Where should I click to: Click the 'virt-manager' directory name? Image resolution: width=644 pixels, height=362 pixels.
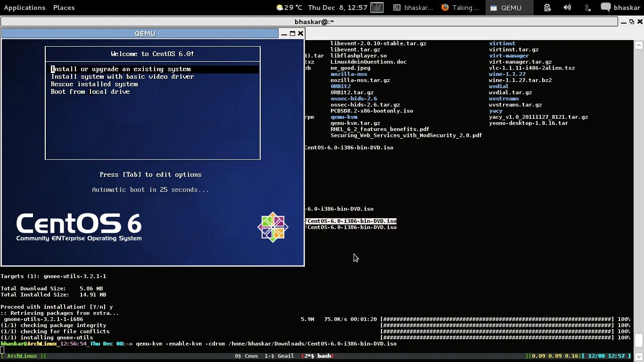click(x=509, y=56)
